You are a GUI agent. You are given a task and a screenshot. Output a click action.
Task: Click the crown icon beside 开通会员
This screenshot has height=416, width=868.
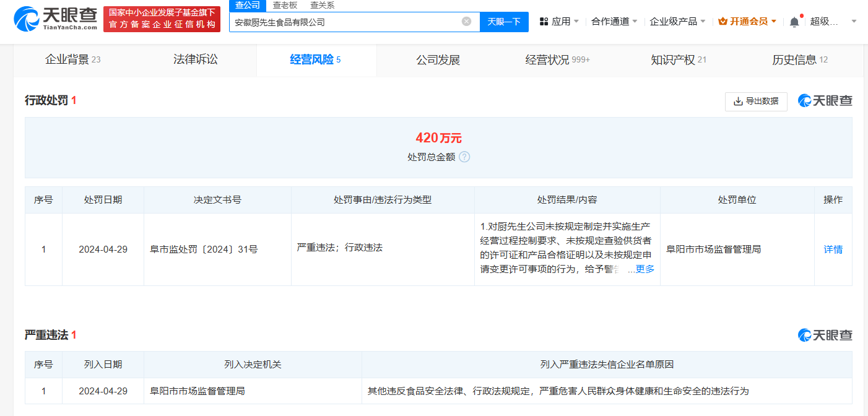point(722,20)
